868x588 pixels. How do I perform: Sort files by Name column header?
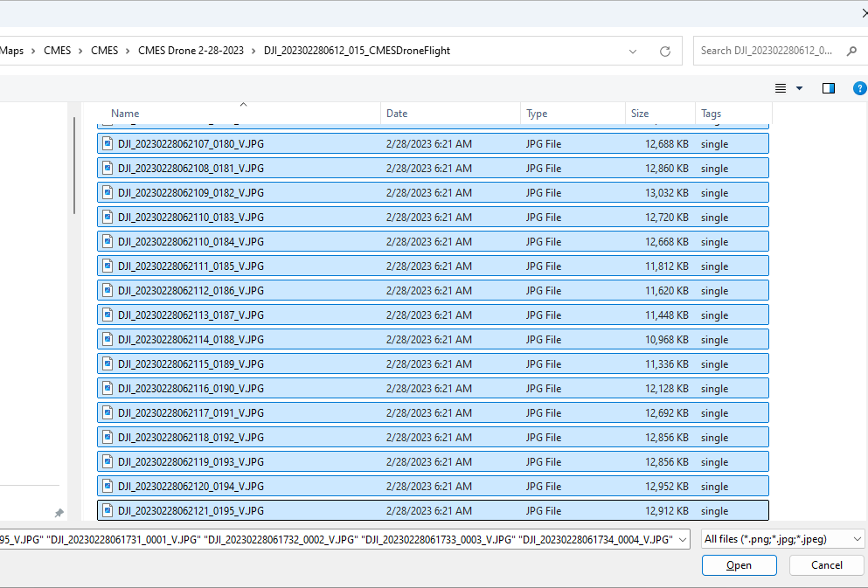point(125,114)
